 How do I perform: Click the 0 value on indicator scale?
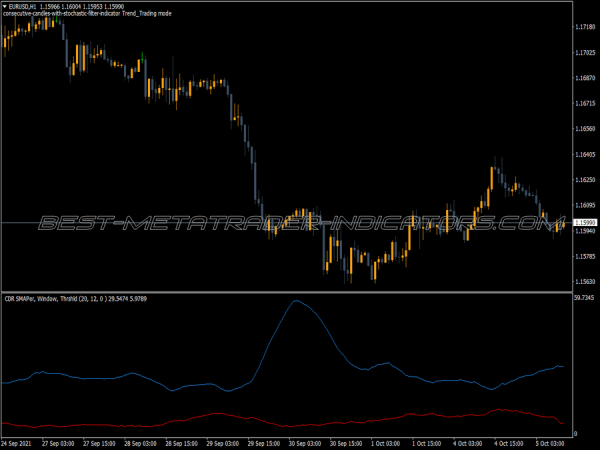[576, 434]
